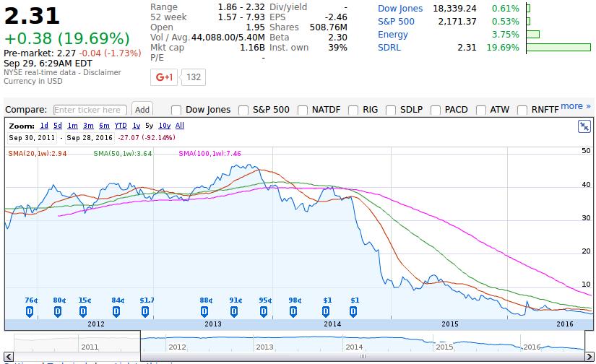Open the S&P 500 index link
The image size is (596, 364).
[x=396, y=21]
